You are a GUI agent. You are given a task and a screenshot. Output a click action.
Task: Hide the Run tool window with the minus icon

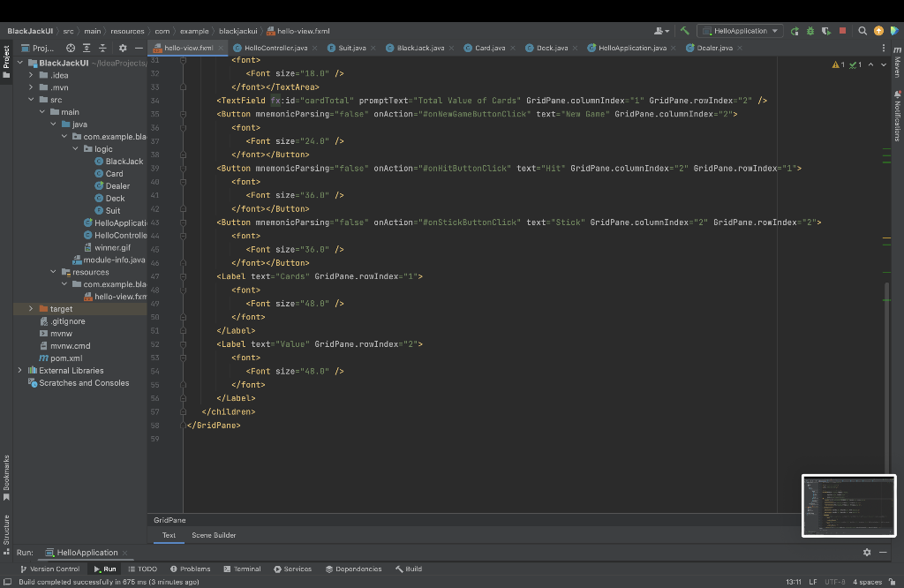pos(883,553)
